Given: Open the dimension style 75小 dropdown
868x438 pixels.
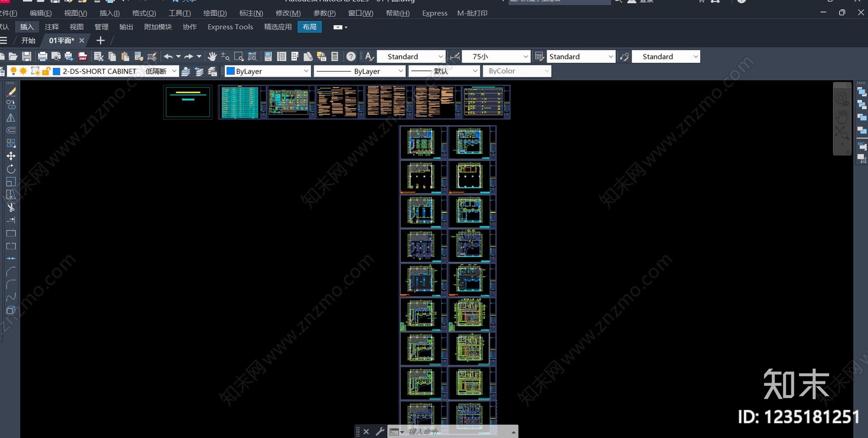Looking at the screenshot, I should coord(496,56).
